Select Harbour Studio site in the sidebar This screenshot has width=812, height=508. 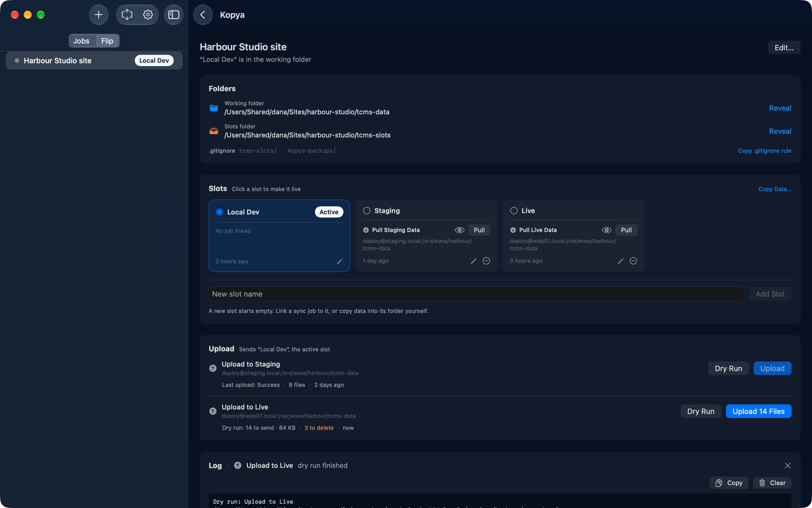click(x=94, y=61)
